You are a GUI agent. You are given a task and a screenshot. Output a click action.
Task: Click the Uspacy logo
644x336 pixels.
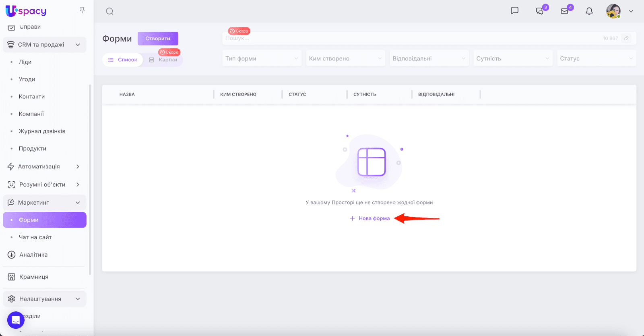(26, 11)
